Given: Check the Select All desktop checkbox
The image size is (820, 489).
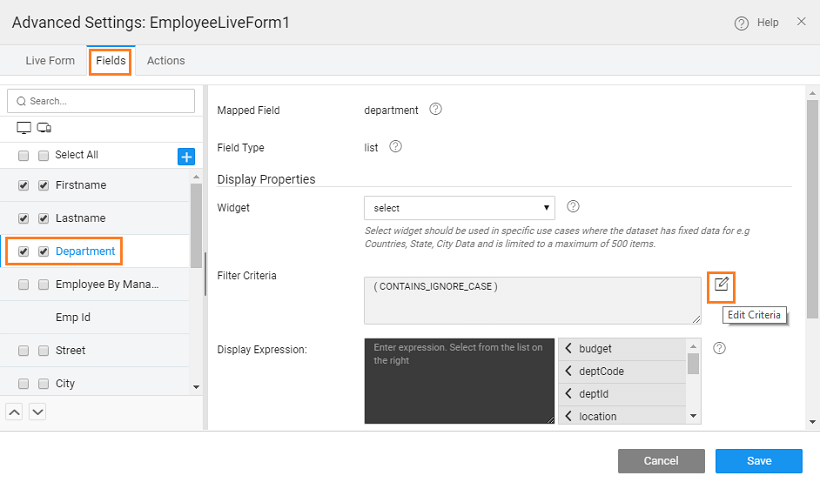Looking at the screenshot, I should pos(23,156).
